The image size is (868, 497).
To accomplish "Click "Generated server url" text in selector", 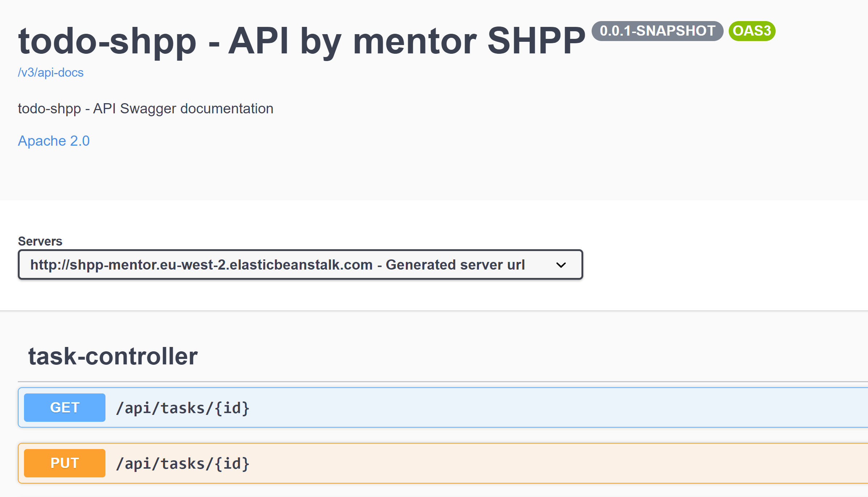I will 455,265.
